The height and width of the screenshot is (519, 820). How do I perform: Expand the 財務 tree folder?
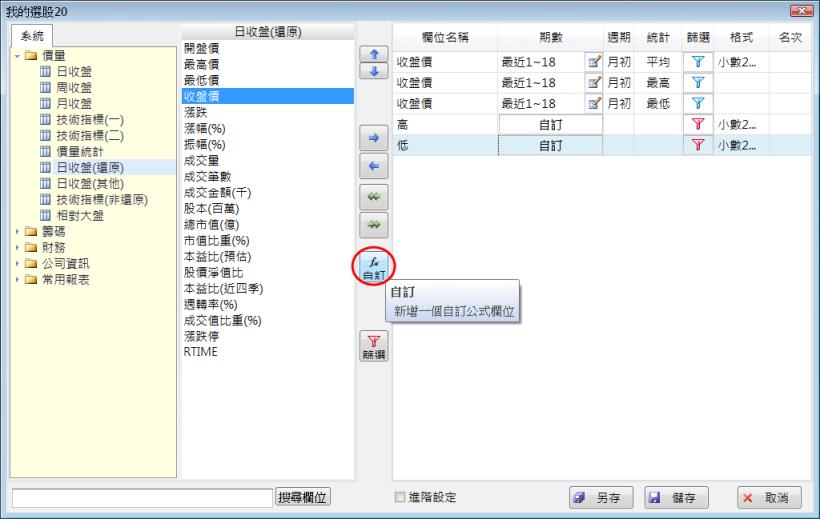[17, 247]
